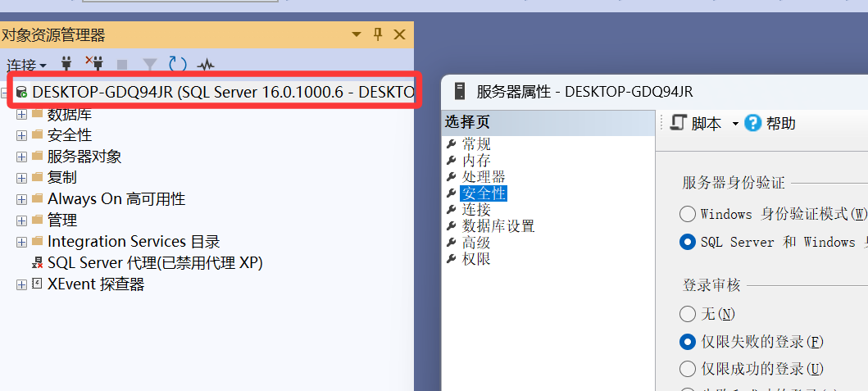This screenshot has width=868, height=391.
Task: Open the highlighted 安全性 page in 服务器属性
Action: click(x=484, y=193)
